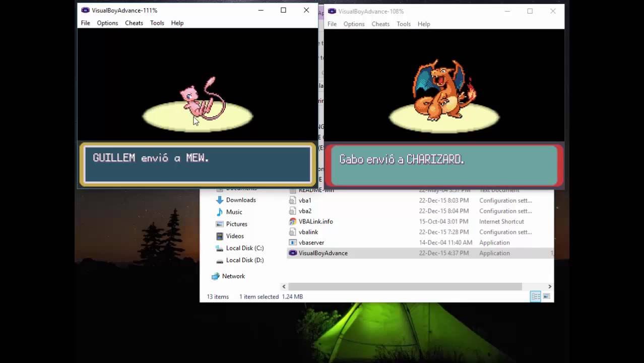Screen dimensions: 644x363
Task: Click the Local Disk (C:) drive icon
Action: click(x=219, y=248)
